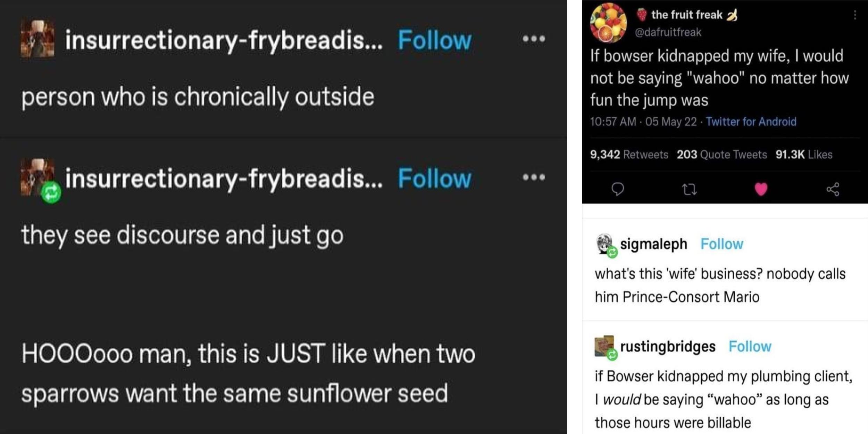Follow sigmaleph

tap(721, 244)
